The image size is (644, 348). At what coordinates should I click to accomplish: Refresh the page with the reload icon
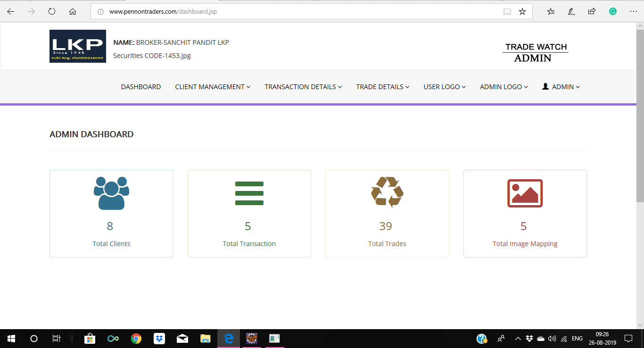52,12
